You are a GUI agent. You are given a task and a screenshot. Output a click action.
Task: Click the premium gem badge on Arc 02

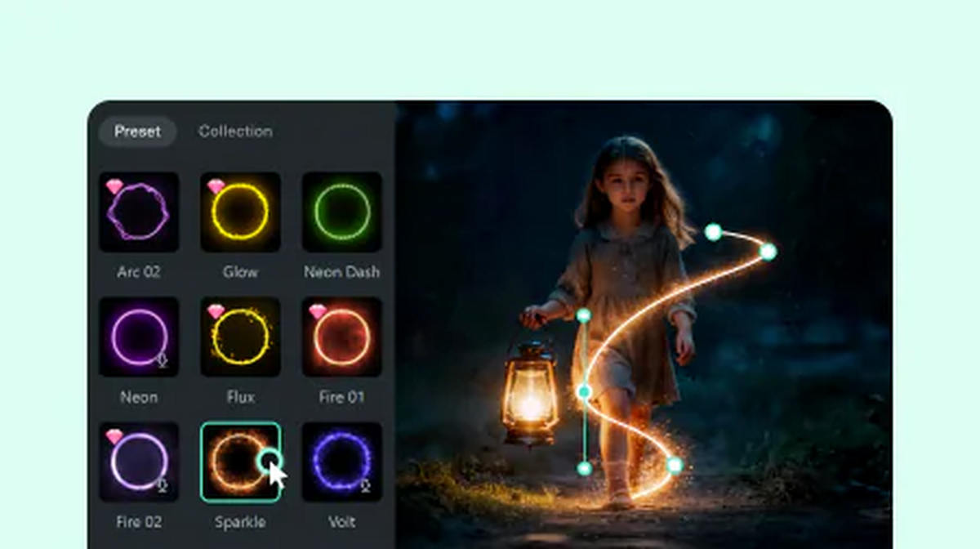[114, 186]
